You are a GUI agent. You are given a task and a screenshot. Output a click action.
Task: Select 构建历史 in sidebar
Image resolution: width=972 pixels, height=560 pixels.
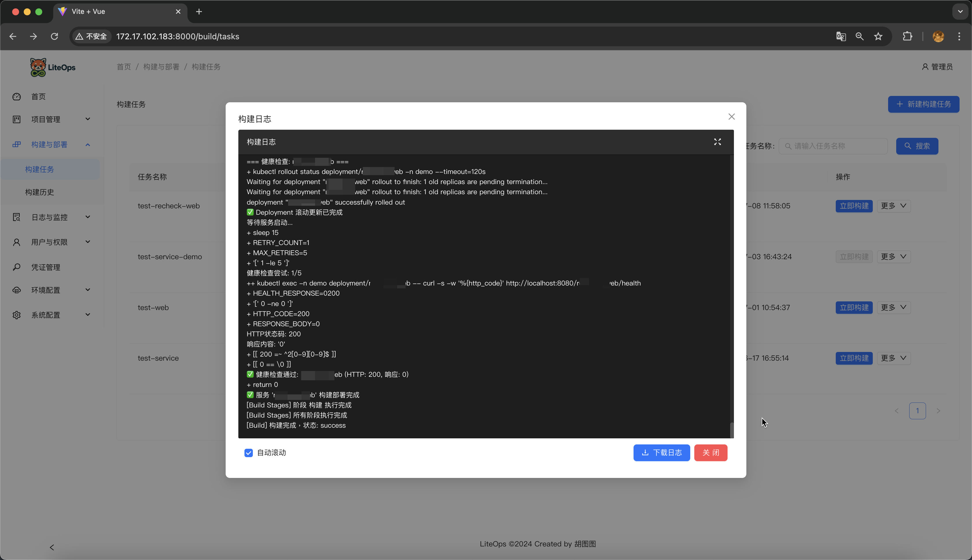(40, 192)
